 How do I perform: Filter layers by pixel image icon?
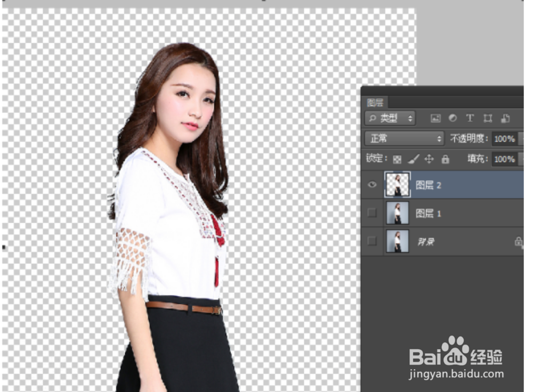coord(435,118)
